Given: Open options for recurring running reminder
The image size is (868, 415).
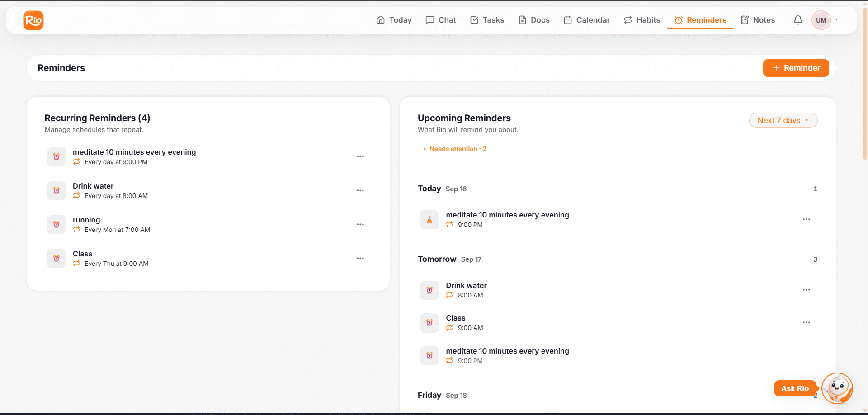Looking at the screenshot, I should 360,224.
